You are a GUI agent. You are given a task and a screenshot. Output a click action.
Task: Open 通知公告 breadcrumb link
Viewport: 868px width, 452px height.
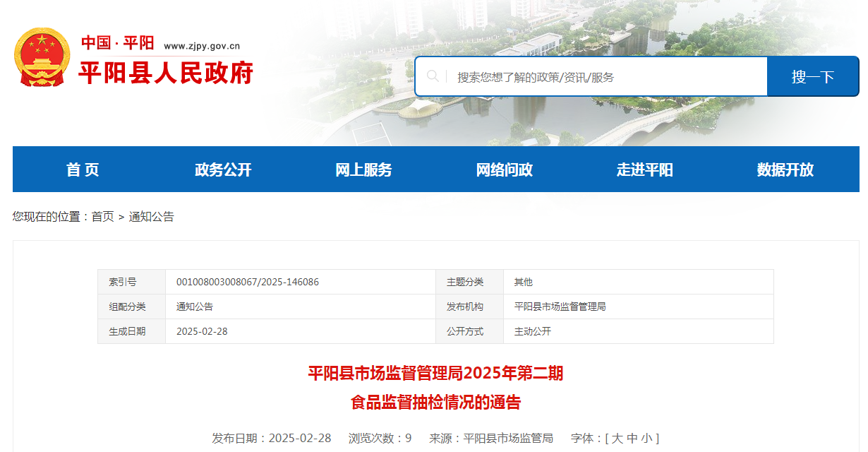[x=151, y=217]
